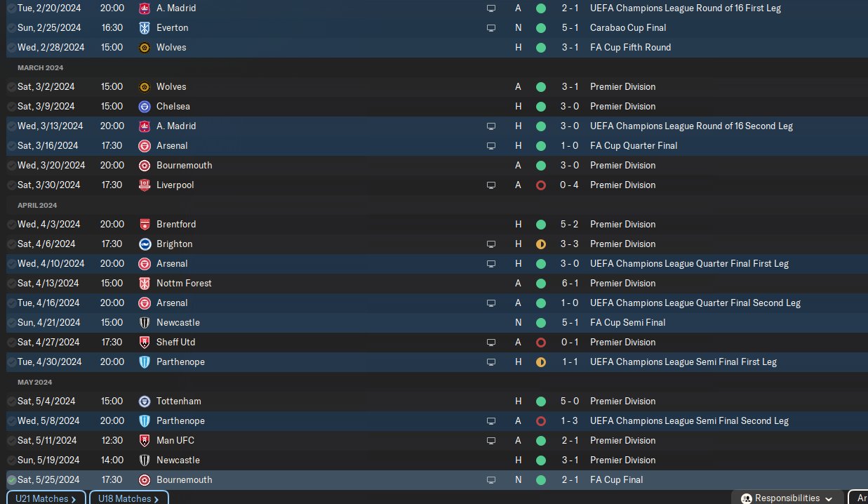Click the TV broadcast icon on Sheff Utd row
Screen dimensions: 868x504
click(491, 343)
